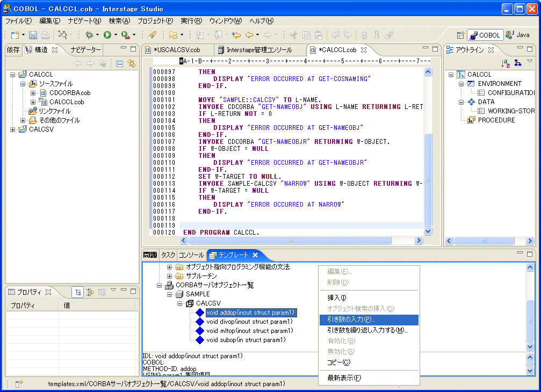This screenshot has height=392, width=541.
Task: Collapse the CALCCL project node
Action: point(13,75)
